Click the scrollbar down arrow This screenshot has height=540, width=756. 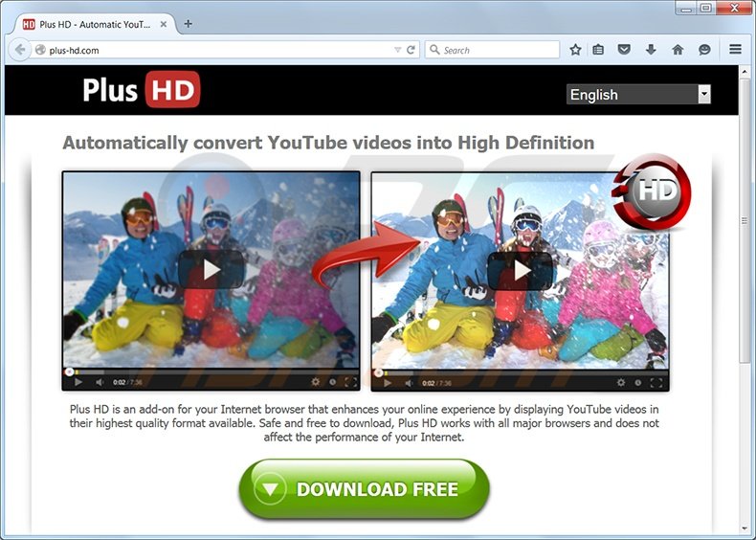(x=745, y=529)
